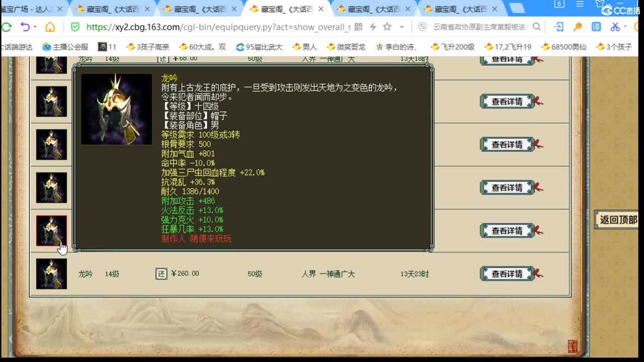Screen dimensions: 644x362
Task: Open the orange key password icon
Action: [578, 27]
